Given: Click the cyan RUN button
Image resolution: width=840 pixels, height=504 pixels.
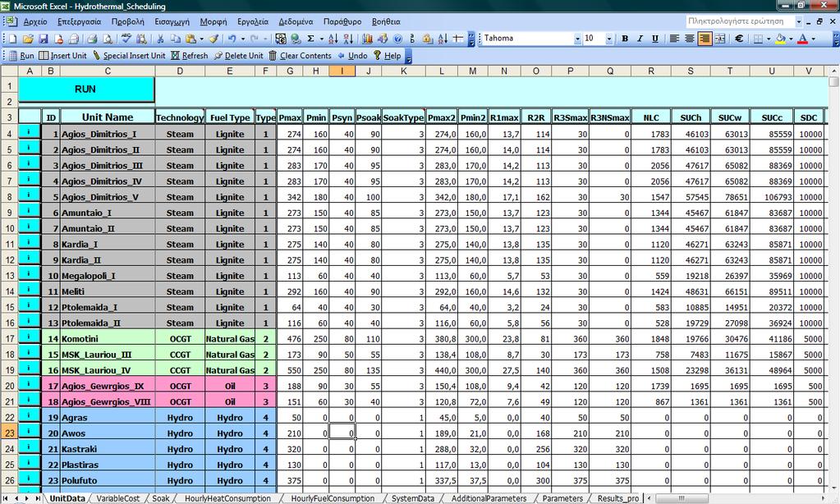Looking at the screenshot, I should (x=86, y=89).
